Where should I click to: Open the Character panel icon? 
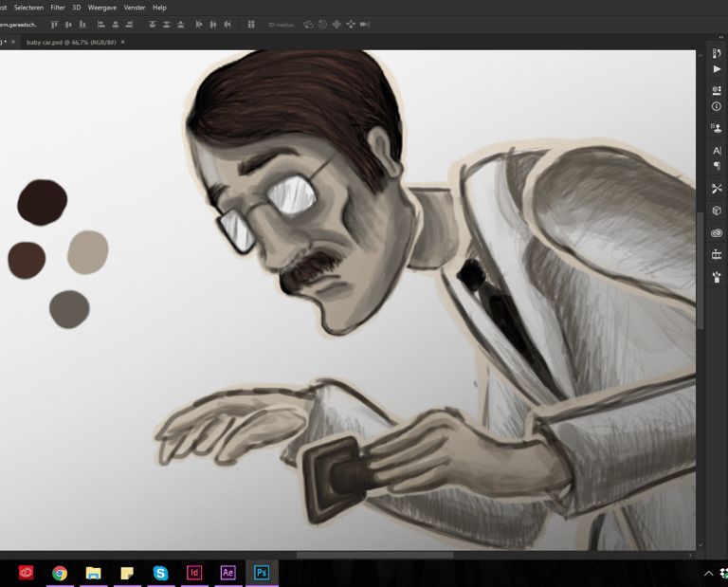[x=717, y=151]
